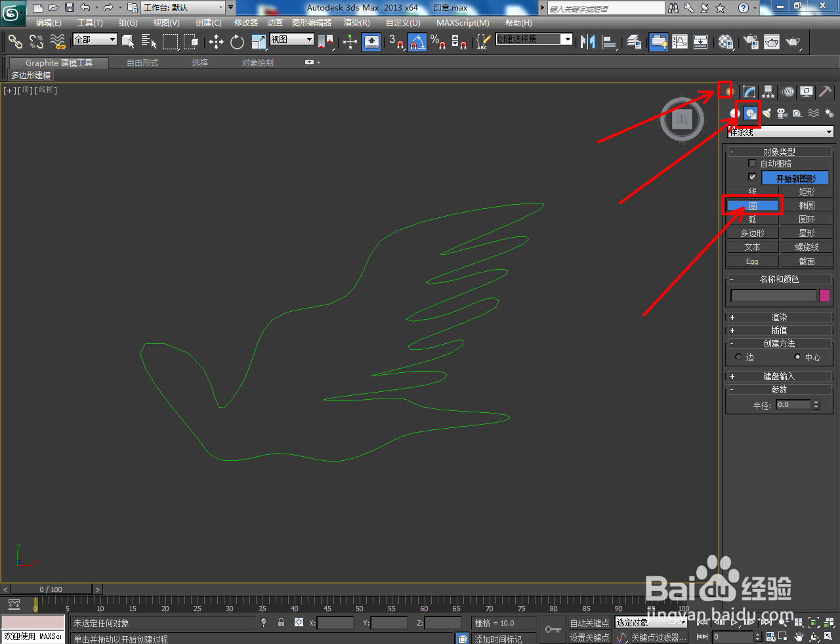Open the Utilities panel hammer icon

pyautogui.click(x=825, y=92)
